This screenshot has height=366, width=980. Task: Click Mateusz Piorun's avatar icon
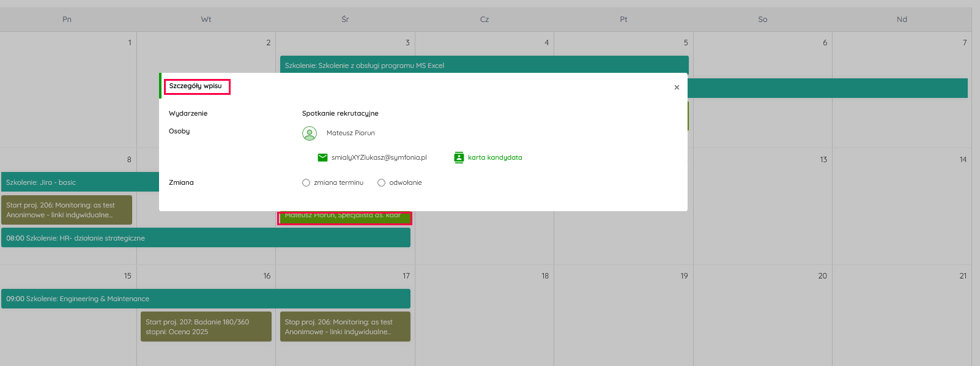pos(310,133)
